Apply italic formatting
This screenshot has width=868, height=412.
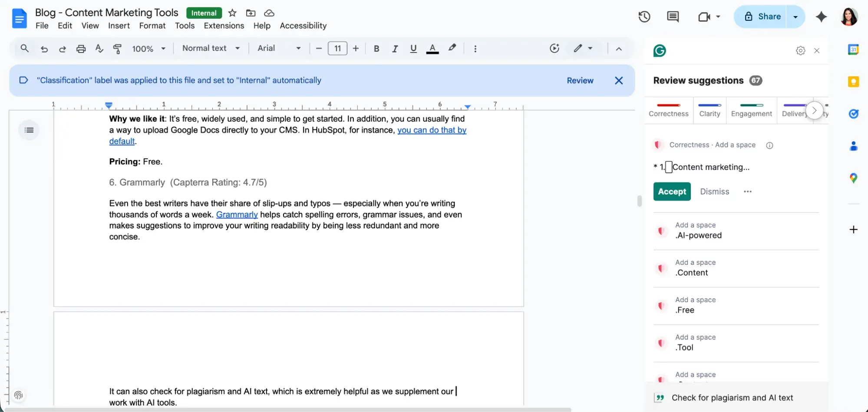coord(395,48)
